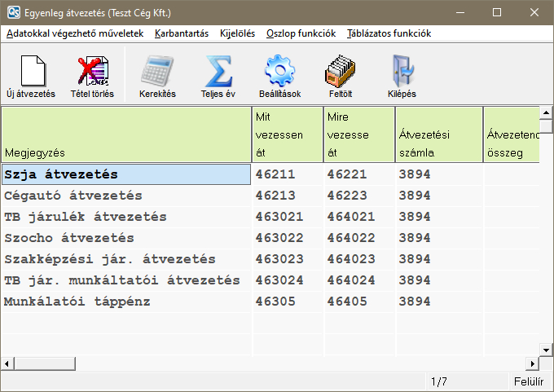This screenshot has width=554, height=392.
Task: Open the Kerekítés calculator tool
Action: 157,73
